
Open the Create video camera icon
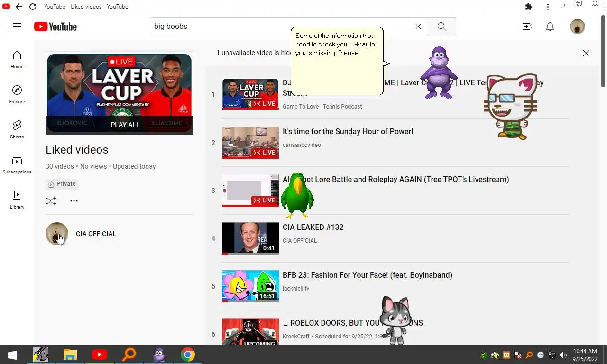(527, 27)
